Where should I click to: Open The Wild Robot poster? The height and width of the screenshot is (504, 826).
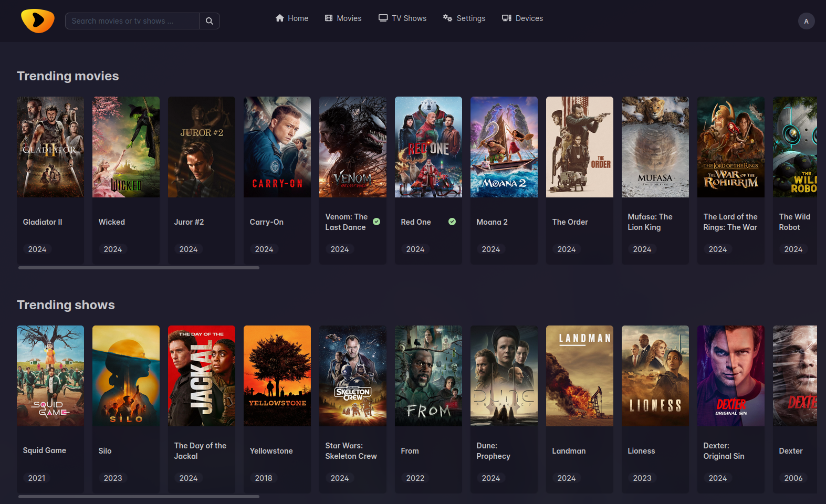pyautogui.click(x=795, y=147)
